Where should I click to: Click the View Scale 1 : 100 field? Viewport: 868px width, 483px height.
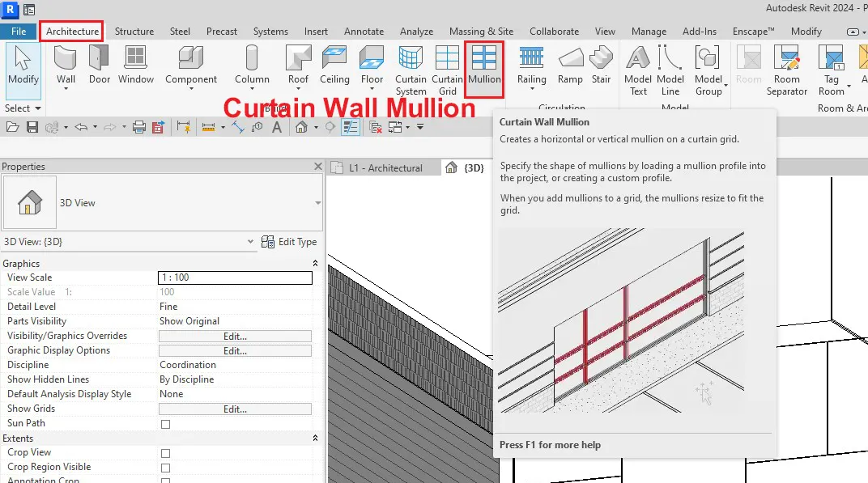236,278
